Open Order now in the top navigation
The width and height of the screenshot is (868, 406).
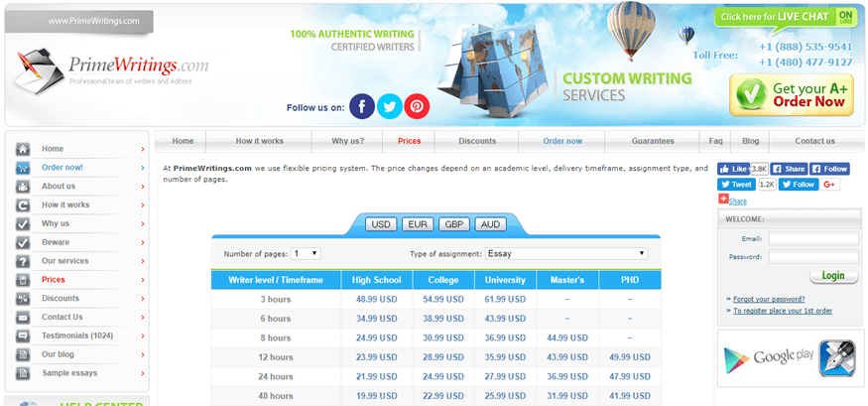click(x=562, y=141)
